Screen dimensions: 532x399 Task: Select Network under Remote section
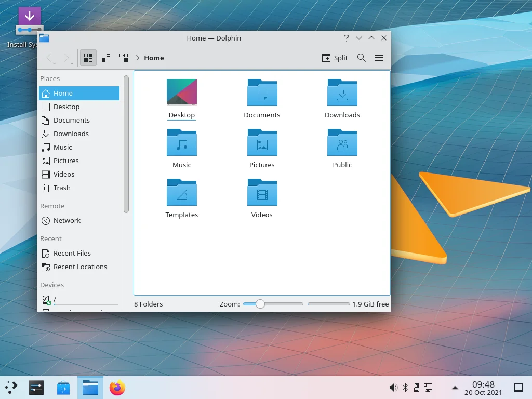coord(67,220)
